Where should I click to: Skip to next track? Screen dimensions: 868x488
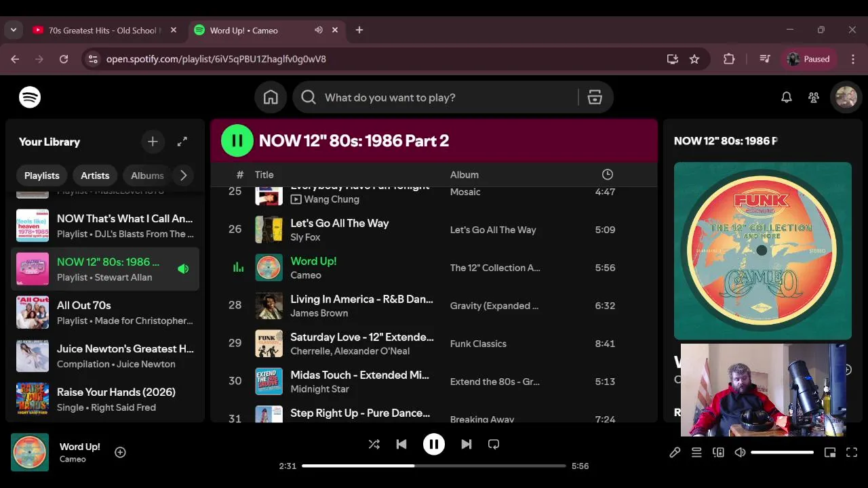(467, 444)
